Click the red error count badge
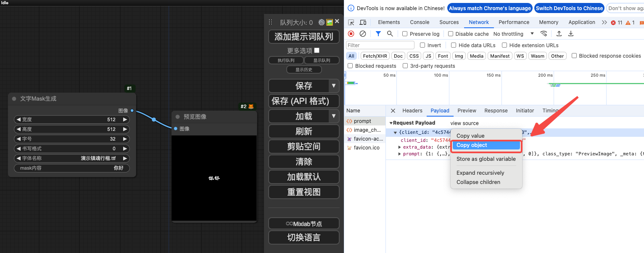Viewport: 644px width, 253px height. pos(617,22)
